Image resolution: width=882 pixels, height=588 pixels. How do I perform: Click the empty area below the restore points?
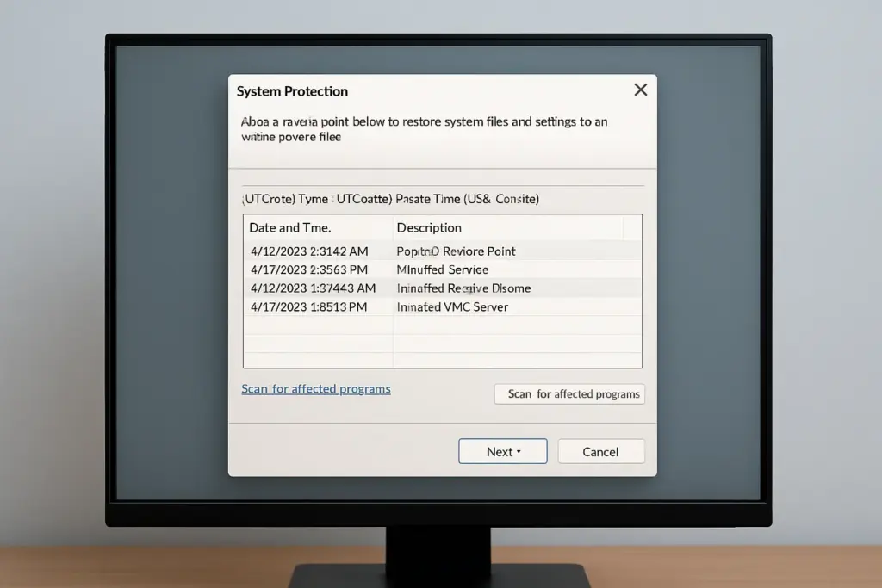[442, 342]
